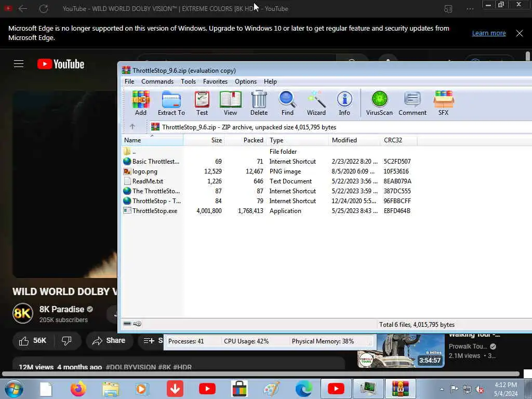The image size is (532, 399).
Task: Sort file list by Name column
Action: click(152, 140)
